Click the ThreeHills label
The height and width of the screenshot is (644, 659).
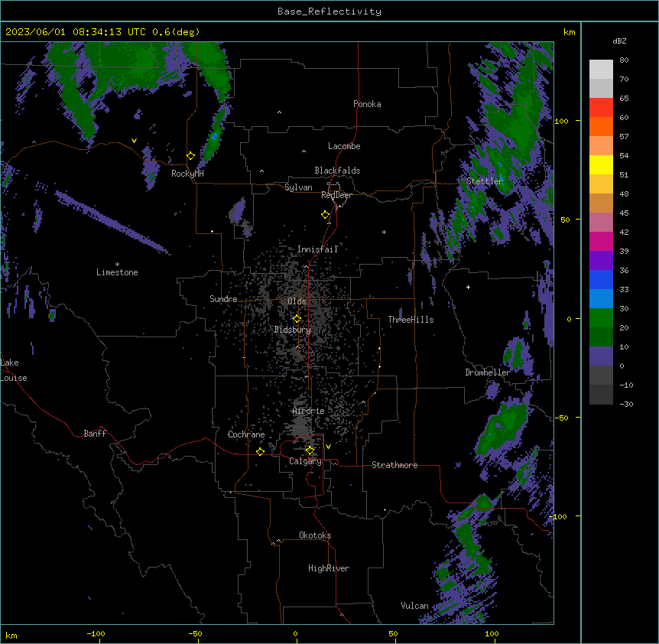coord(411,320)
